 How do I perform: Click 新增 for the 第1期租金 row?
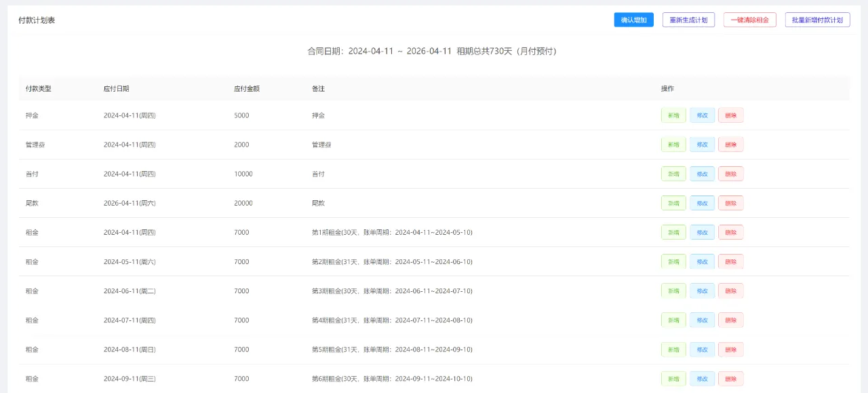pyautogui.click(x=673, y=232)
